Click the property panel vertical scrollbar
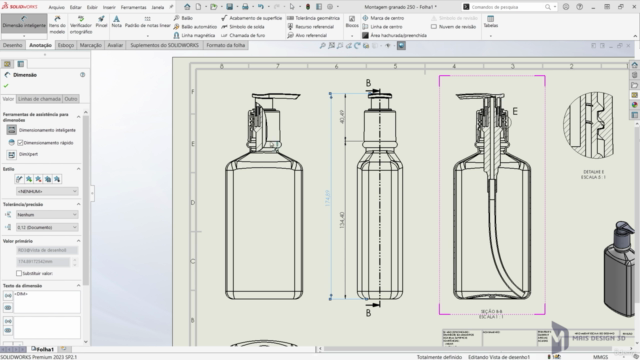This screenshot has width=640, height=360. pos(86,200)
